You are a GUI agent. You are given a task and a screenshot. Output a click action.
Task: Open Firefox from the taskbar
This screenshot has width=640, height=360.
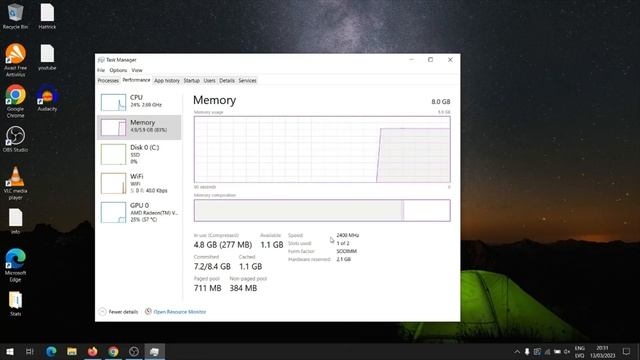pos(93,351)
